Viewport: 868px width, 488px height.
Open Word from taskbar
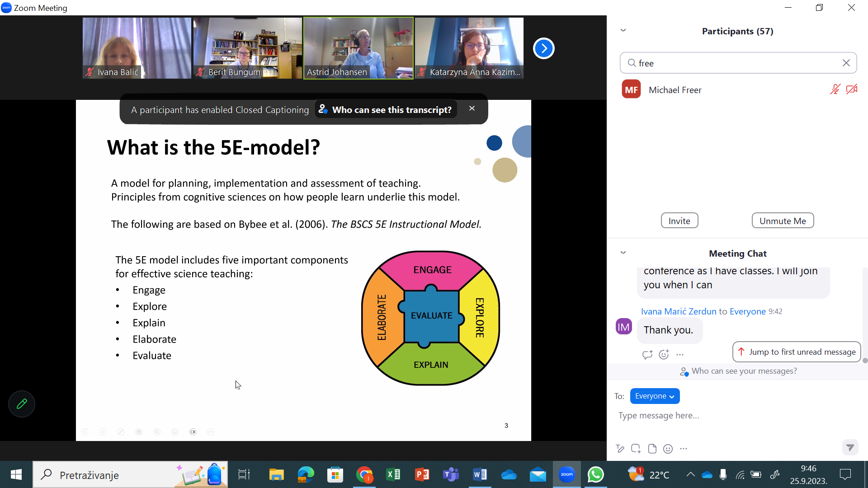480,474
